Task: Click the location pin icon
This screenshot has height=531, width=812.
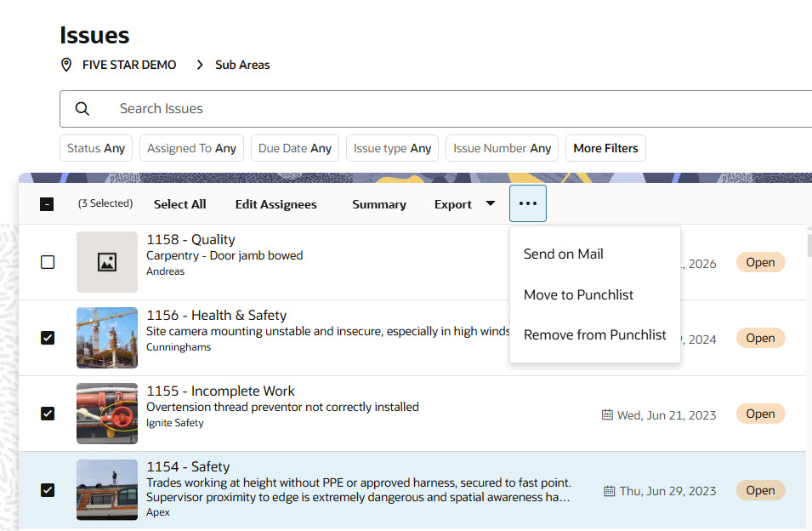Action: pos(67,65)
